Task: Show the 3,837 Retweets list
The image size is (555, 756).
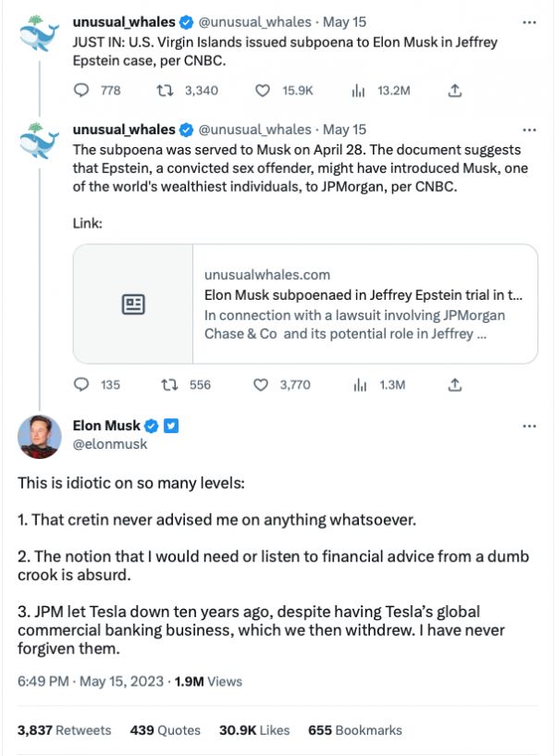Action: click(65, 730)
